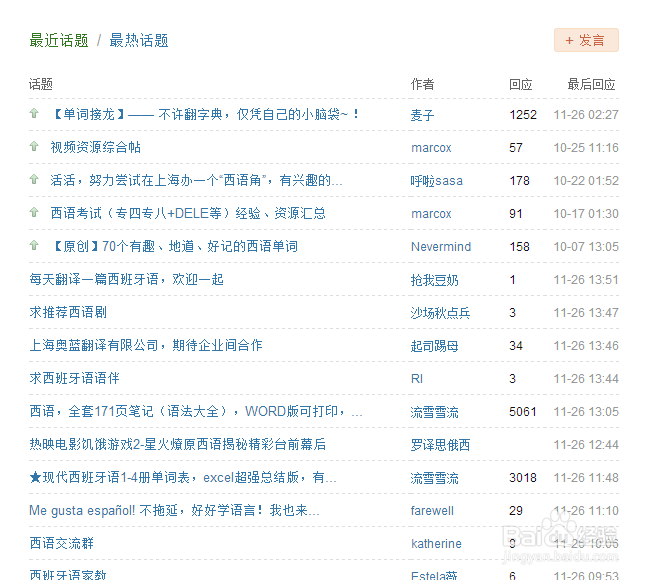Image resolution: width=655 pixels, height=580 pixels.
Task: Click last reply time 10-07 13:05
Action: pos(586,247)
